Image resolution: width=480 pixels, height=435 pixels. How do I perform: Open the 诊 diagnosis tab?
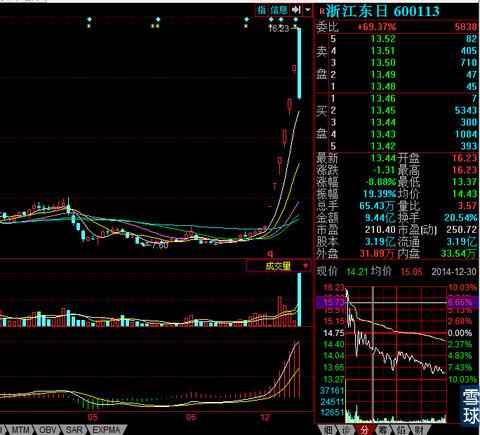click(345, 430)
